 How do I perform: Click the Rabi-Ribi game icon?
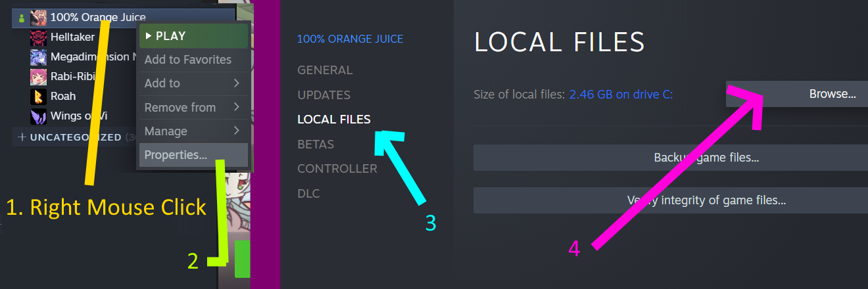tap(38, 77)
